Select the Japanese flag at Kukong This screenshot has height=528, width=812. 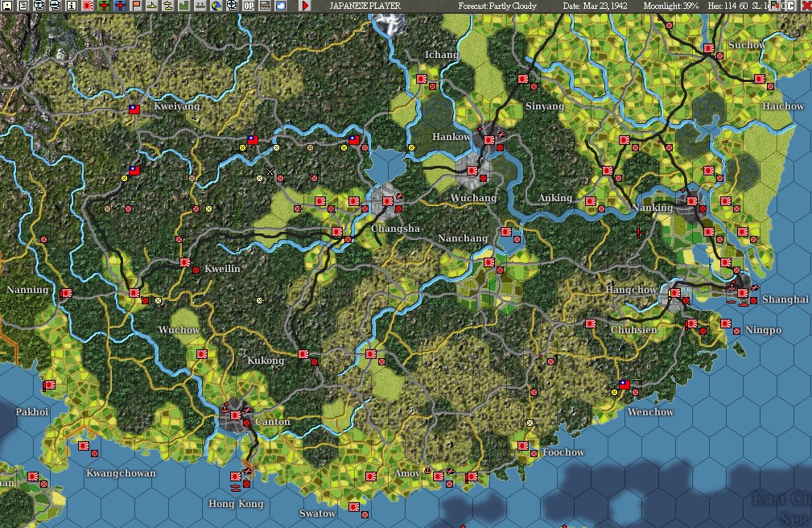click(x=303, y=354)
